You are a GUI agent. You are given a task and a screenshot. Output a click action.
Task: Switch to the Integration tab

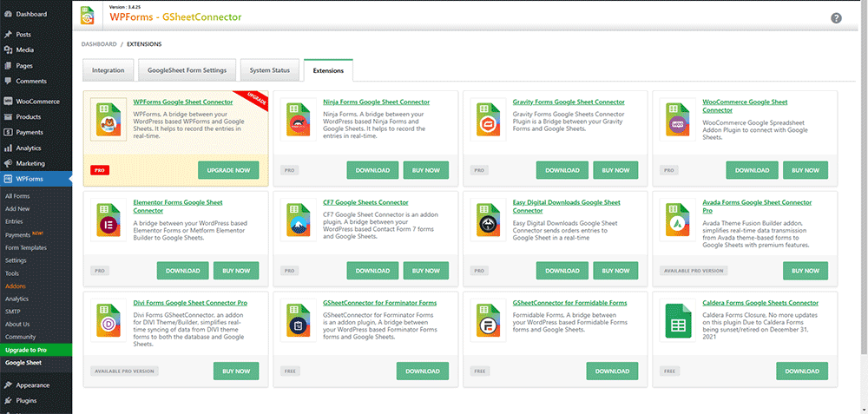pos(108,71)
